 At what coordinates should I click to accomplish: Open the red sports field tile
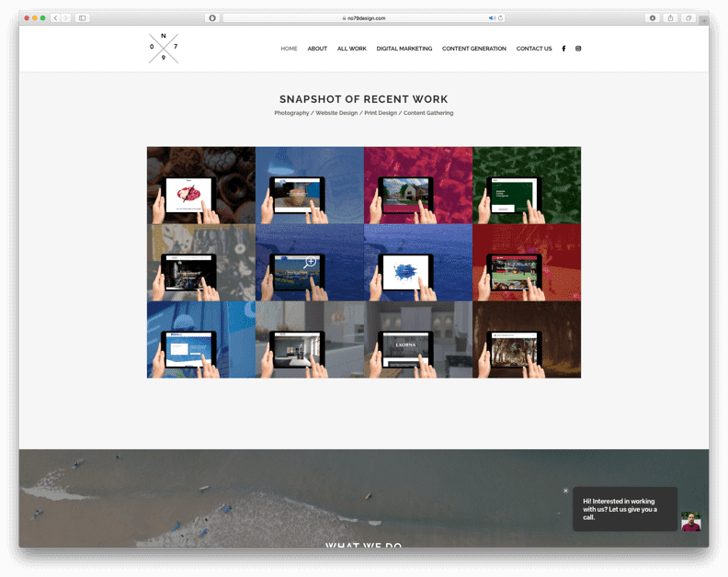[527, 262]
